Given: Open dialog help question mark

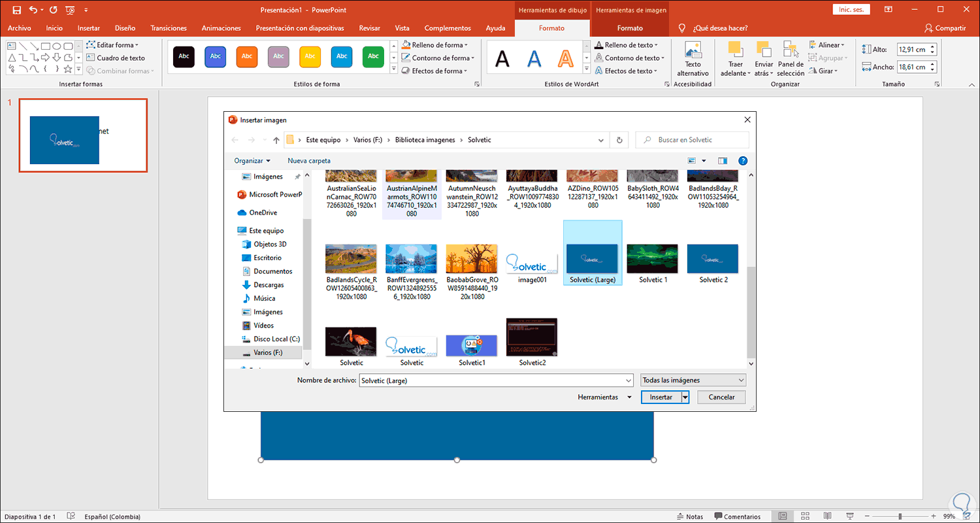Looking at the screenshot, I should pos(743,161).
